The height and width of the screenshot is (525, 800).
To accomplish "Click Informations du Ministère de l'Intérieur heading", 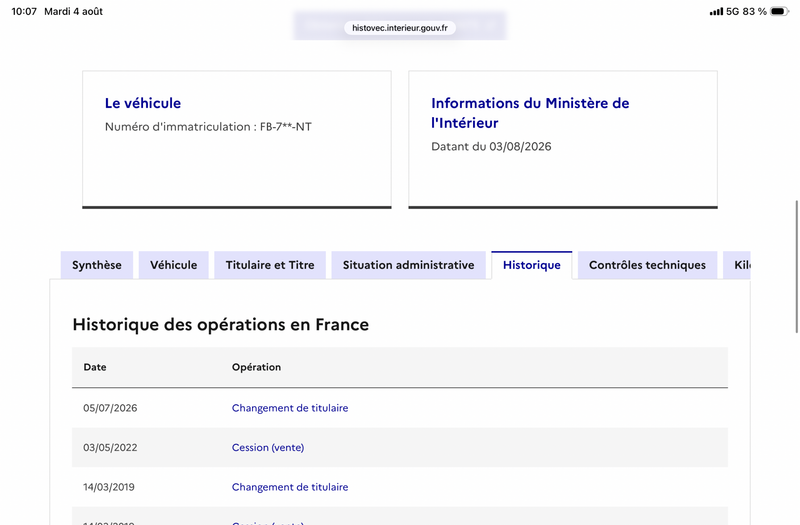I will [x=530, y=113].
